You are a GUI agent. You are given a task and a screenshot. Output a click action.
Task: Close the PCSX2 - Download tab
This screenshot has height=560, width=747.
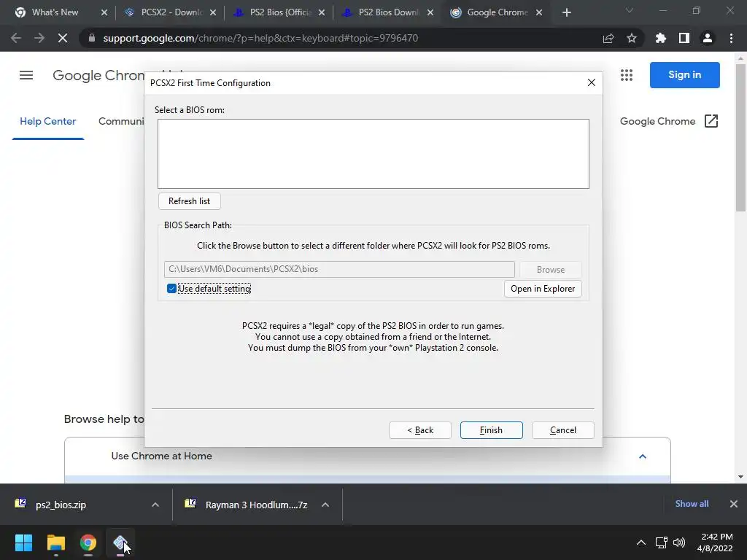pyautogui.click(x=213, y=13)
